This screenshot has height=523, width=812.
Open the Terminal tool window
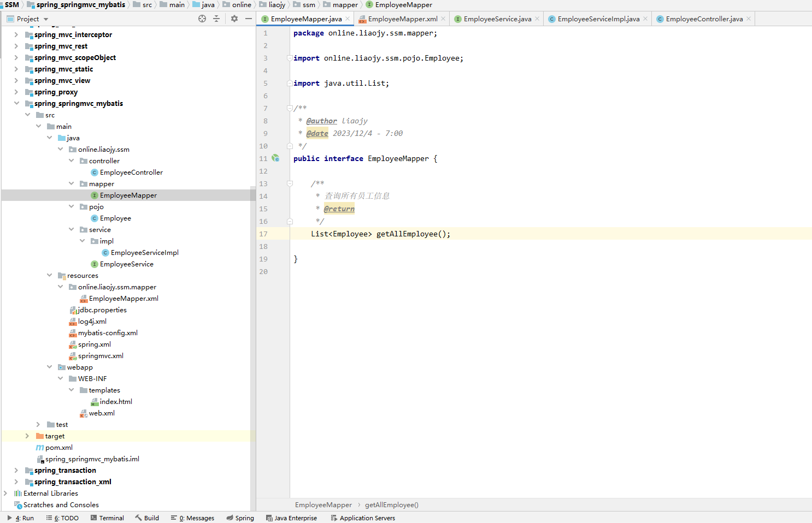[107, 518]
